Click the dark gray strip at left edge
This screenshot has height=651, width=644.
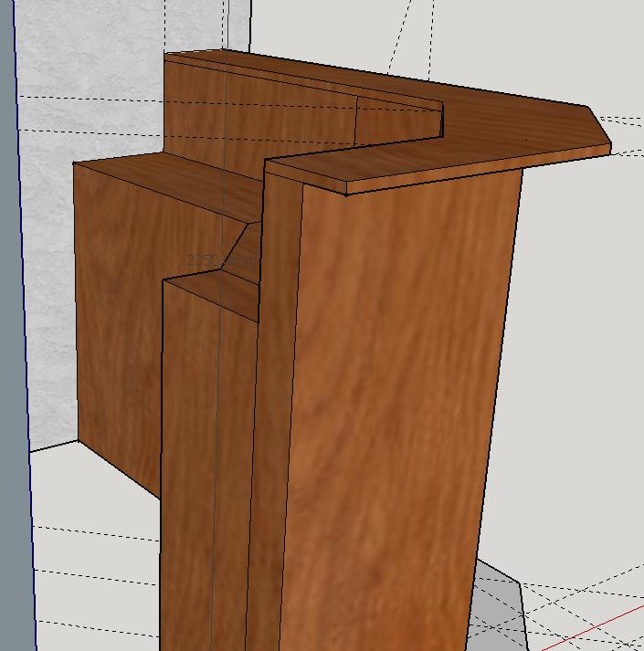tap(11, 365)
